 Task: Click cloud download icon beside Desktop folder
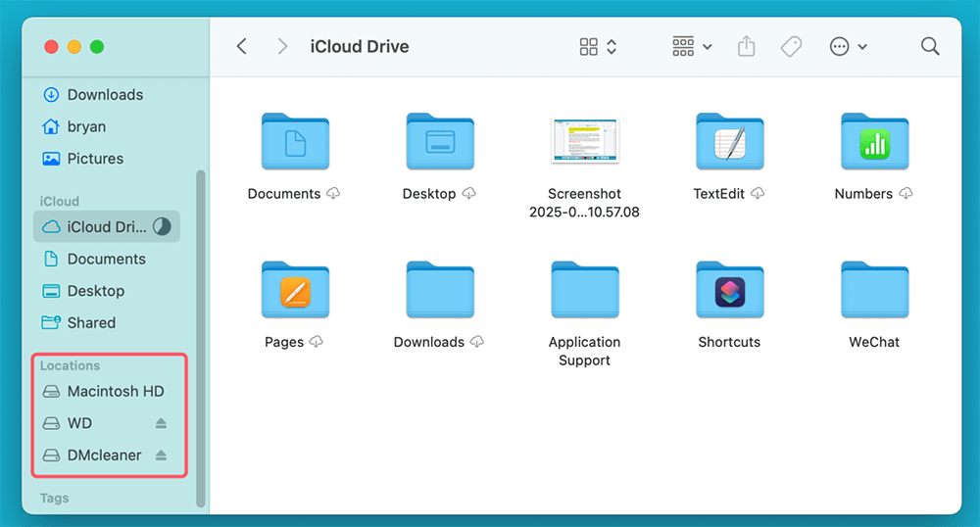point(468,194)
